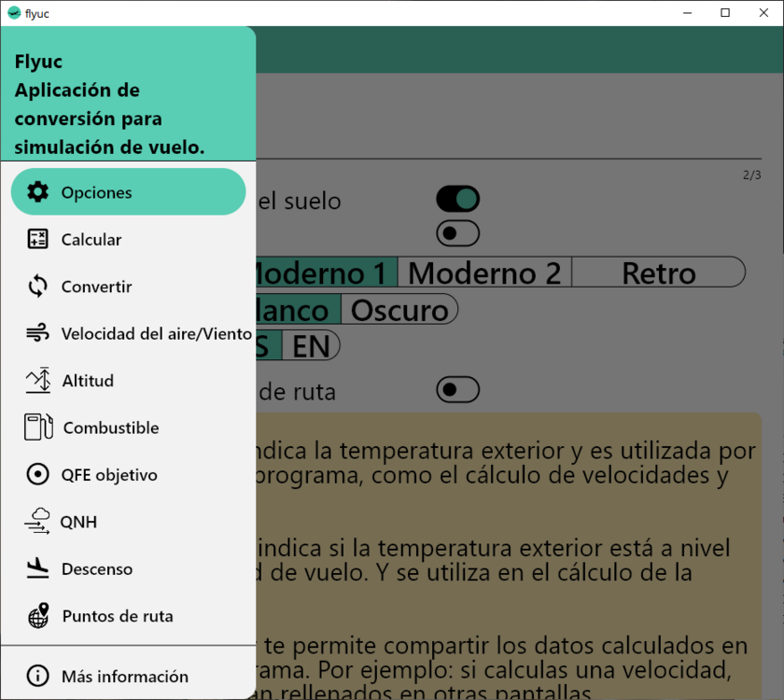Select the Convertir refresh arrows icon
This screenshot has height=700, width=784.
pos(38,287)
